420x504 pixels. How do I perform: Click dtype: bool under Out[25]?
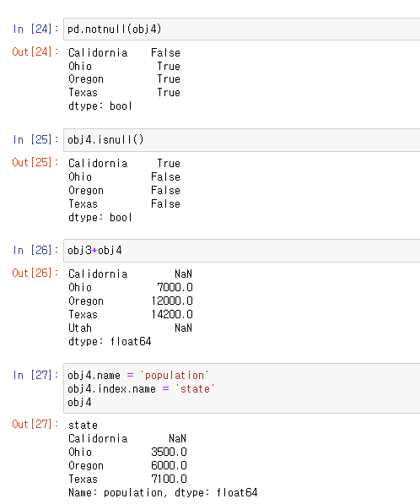click(x=100, y=217)
